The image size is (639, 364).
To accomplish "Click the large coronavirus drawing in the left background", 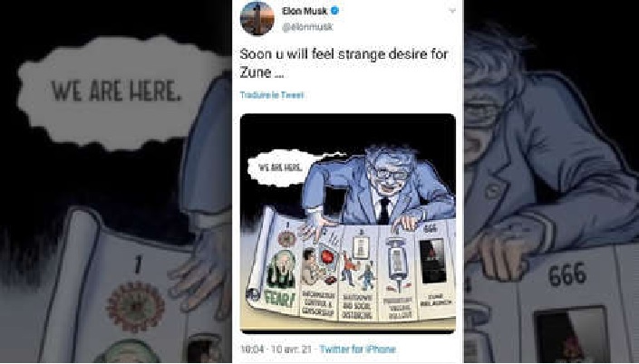I will (x=135, y=306).
